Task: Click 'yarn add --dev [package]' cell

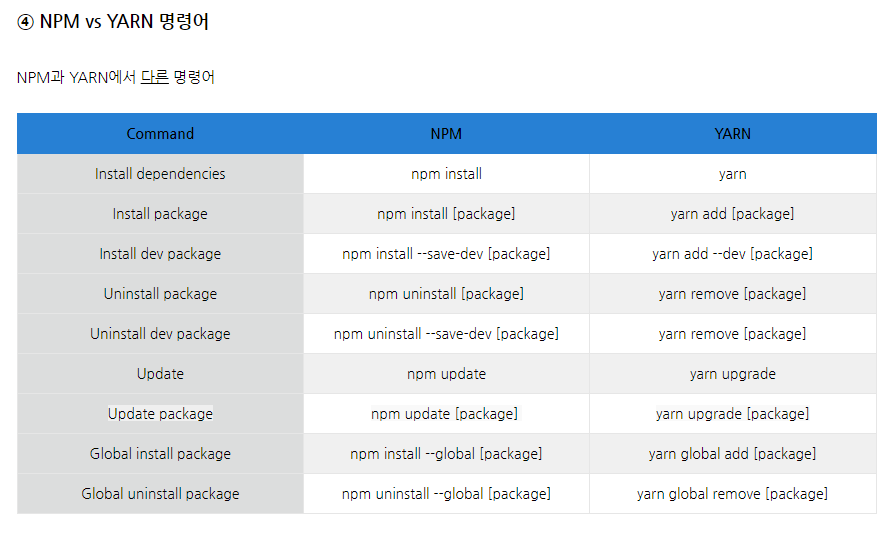Action: 733,254
